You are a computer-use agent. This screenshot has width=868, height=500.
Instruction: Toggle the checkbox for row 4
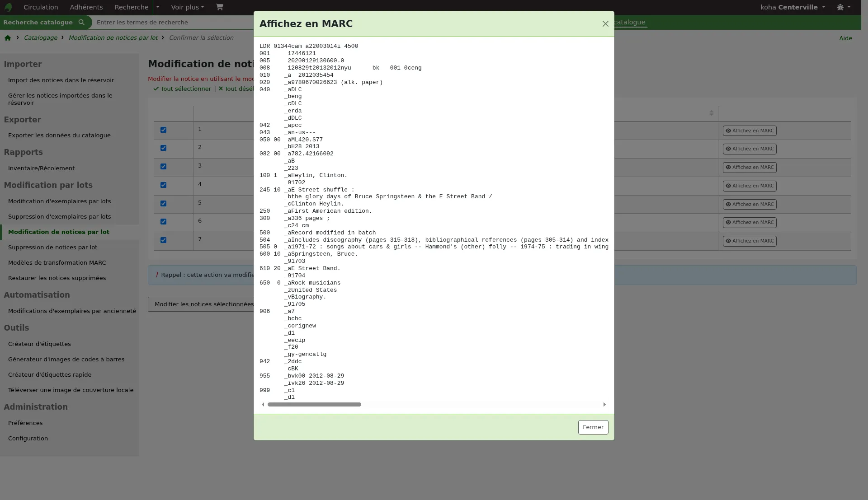pyautogui.click(x=164, y=185)
